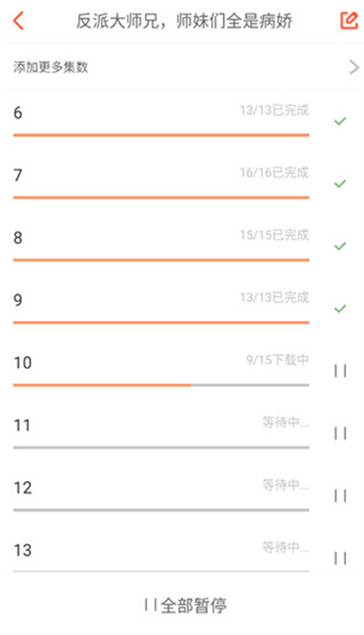Tap green checkmark for episode 9

coord(340,309)
